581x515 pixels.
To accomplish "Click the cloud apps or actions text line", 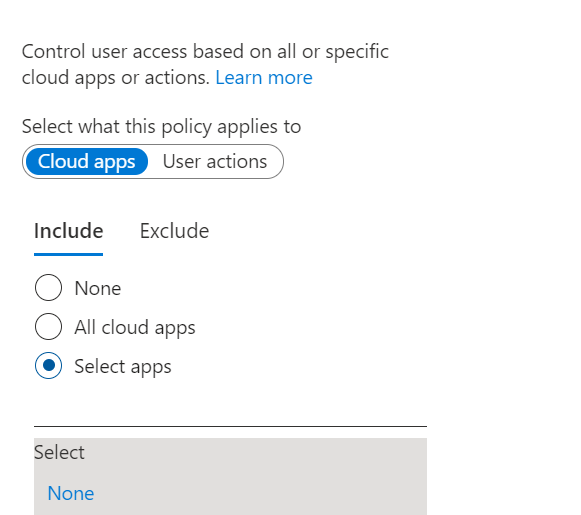I will point(116,78).
